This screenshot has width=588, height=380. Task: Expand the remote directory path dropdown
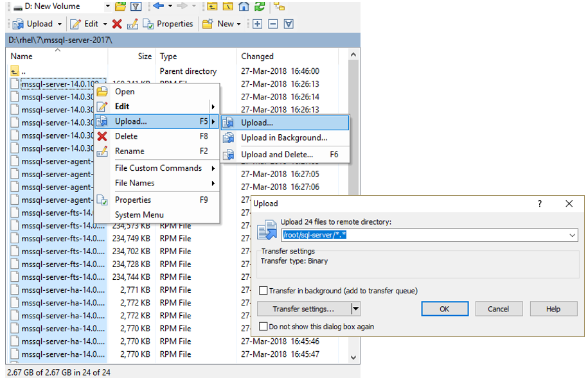[x=573, y=236]
